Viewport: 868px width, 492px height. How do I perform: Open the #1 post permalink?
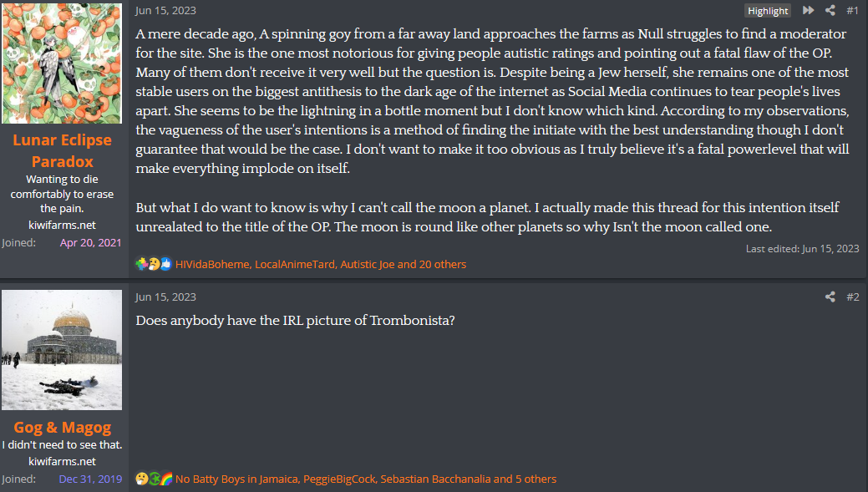852,11
